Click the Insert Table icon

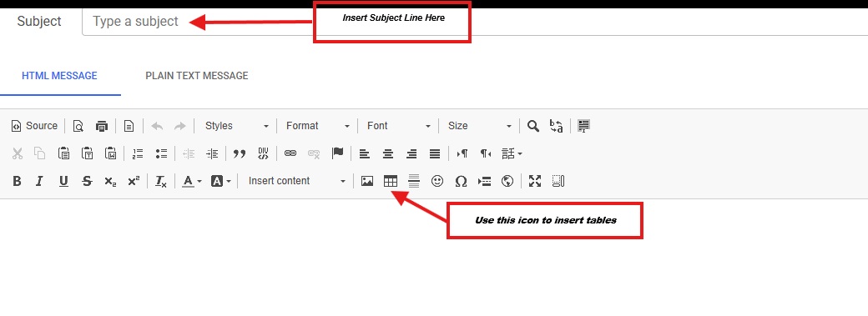coord(391,181)
